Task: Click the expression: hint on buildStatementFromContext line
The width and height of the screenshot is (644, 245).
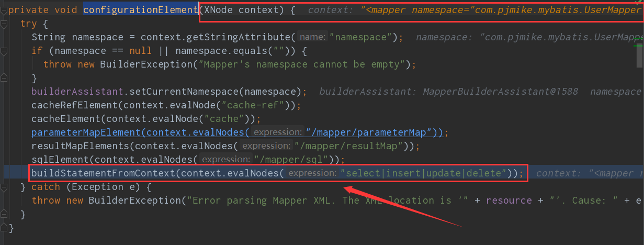Action: (312, 173)
